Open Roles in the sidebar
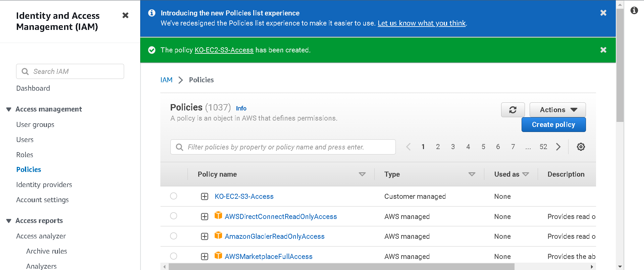 coord(24,155)
